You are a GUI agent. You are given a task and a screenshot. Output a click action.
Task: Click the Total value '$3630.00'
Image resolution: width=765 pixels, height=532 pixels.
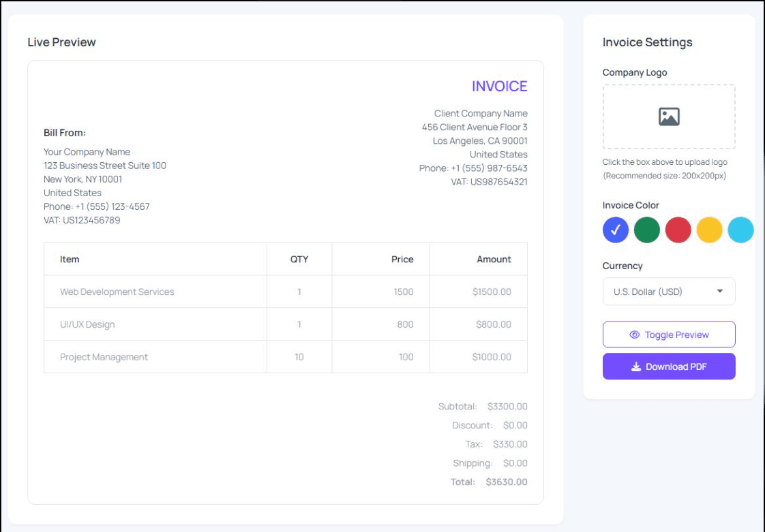pos(507,482)
